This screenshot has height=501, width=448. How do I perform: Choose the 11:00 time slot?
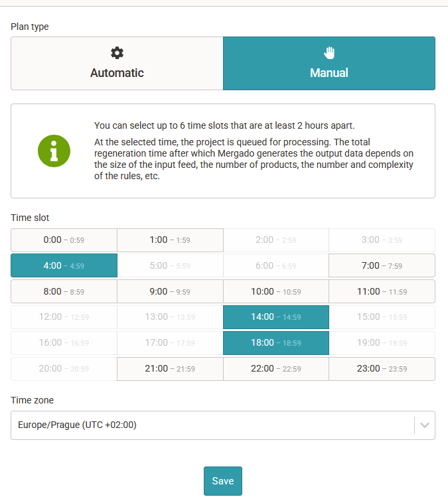tap(382, 291)
